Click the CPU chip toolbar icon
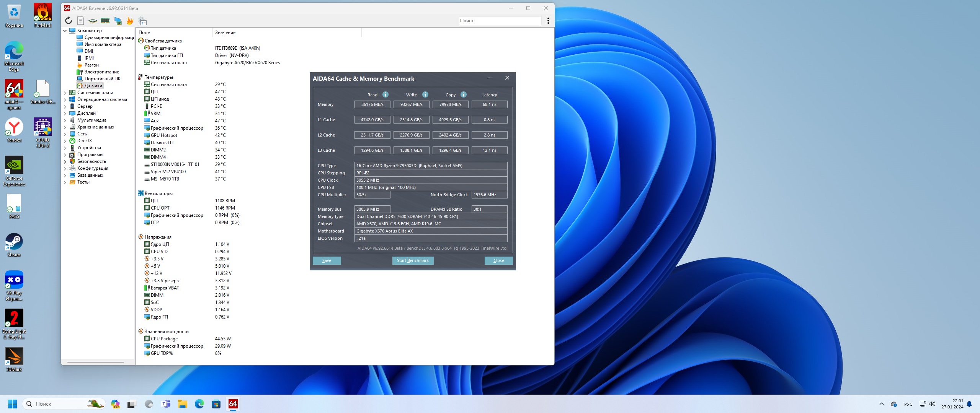The width and height of the screenshot is (980, 413). click(93, 21)
